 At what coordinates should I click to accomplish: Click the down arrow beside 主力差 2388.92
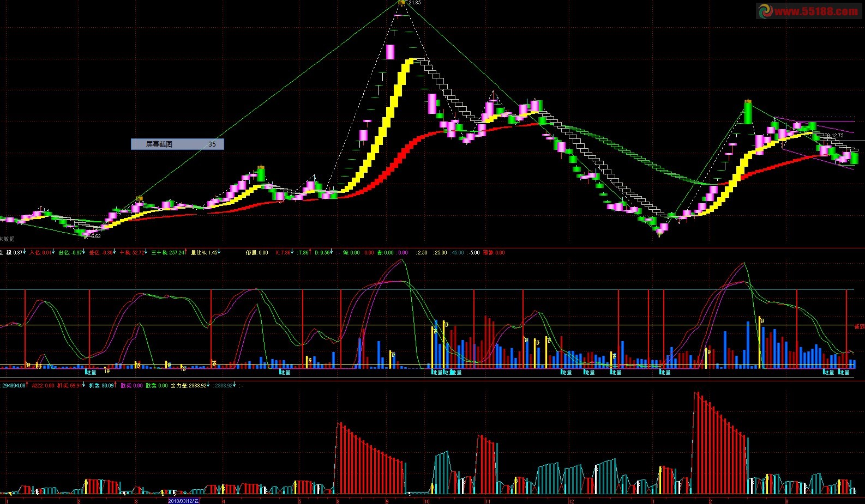(209, 385)
